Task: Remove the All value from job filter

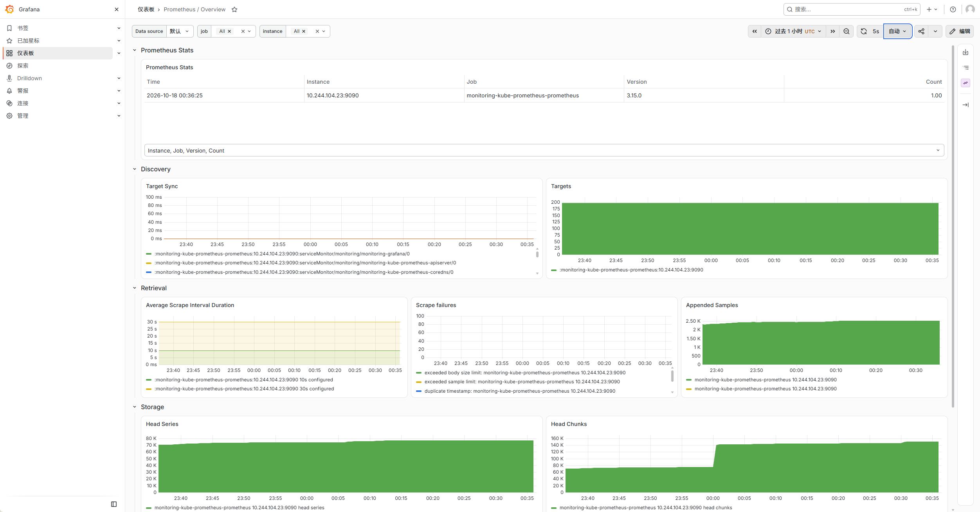Action: point(229,31)
